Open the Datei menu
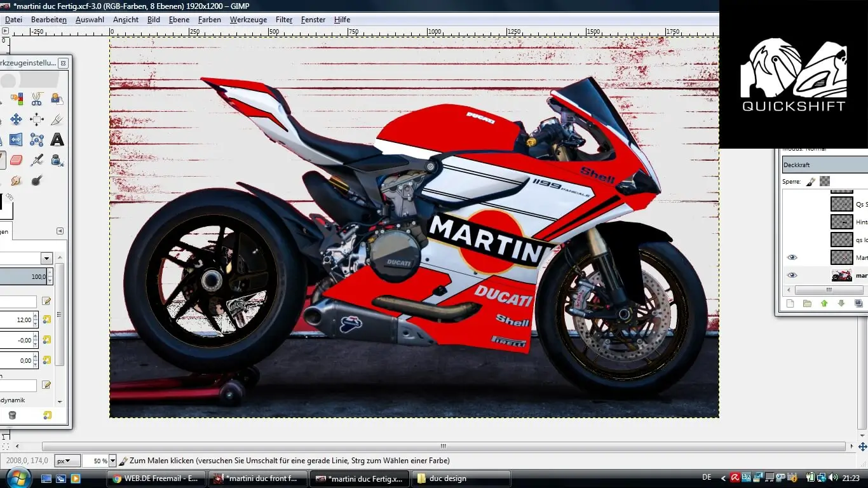Image resolution: width=868 pixels, height=488 pixels. pos(13,20)
